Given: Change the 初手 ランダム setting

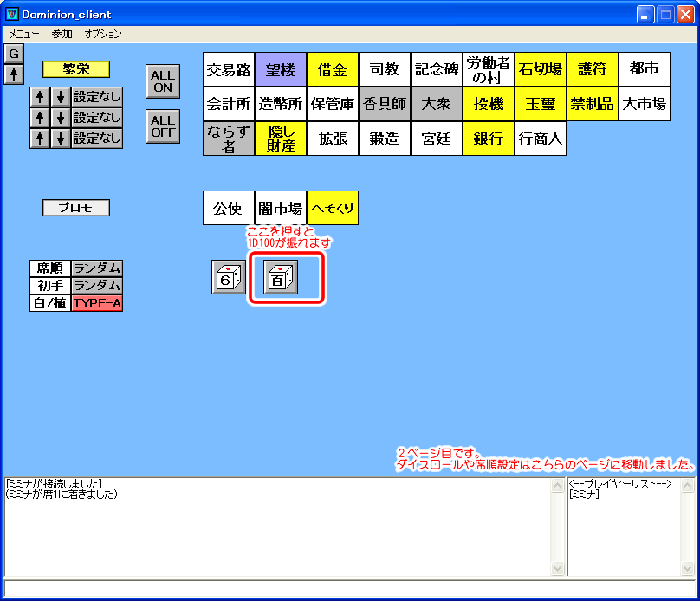Looking at the screenshot, I should [x=97, y=286].
